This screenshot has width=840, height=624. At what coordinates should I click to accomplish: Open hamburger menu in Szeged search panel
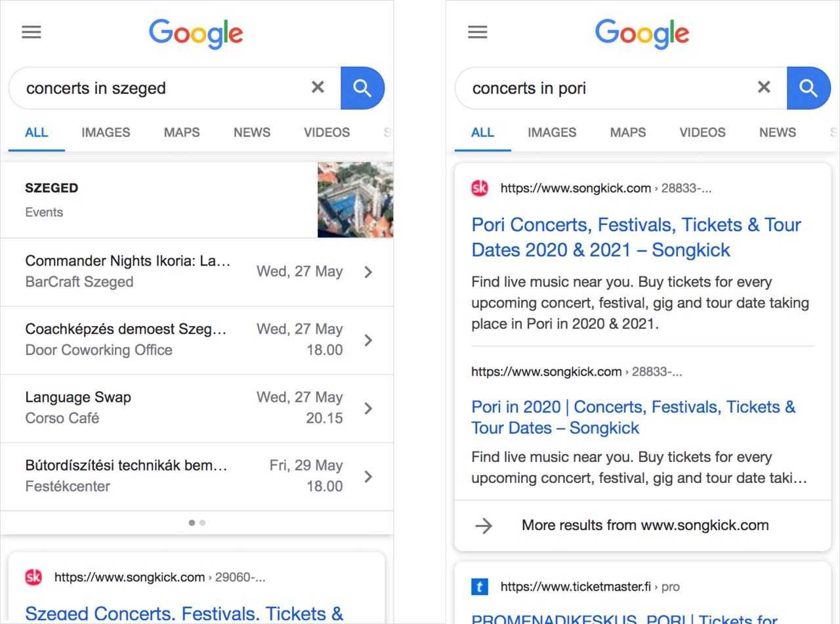[x=31, y=32]
